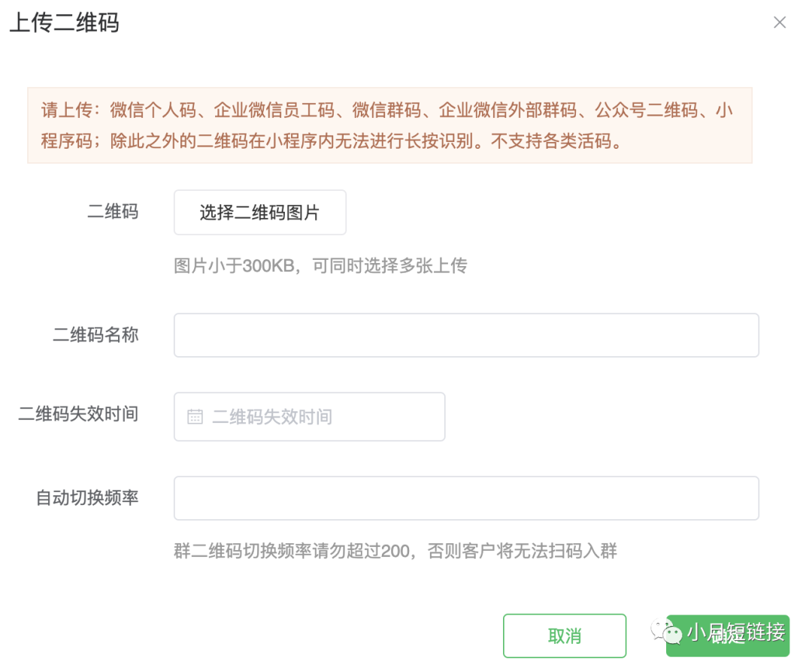
Task: Focus the 二维码名称 text field
Action: tap(466, 335)
